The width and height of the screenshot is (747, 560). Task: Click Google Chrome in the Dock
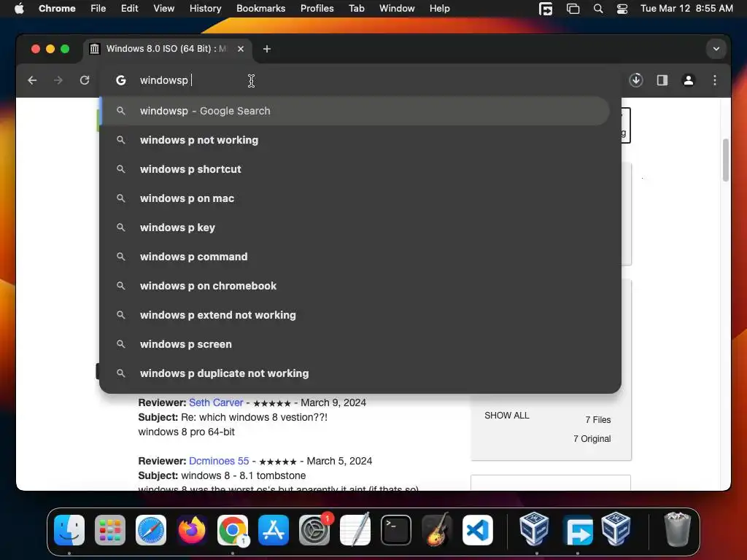233,530
